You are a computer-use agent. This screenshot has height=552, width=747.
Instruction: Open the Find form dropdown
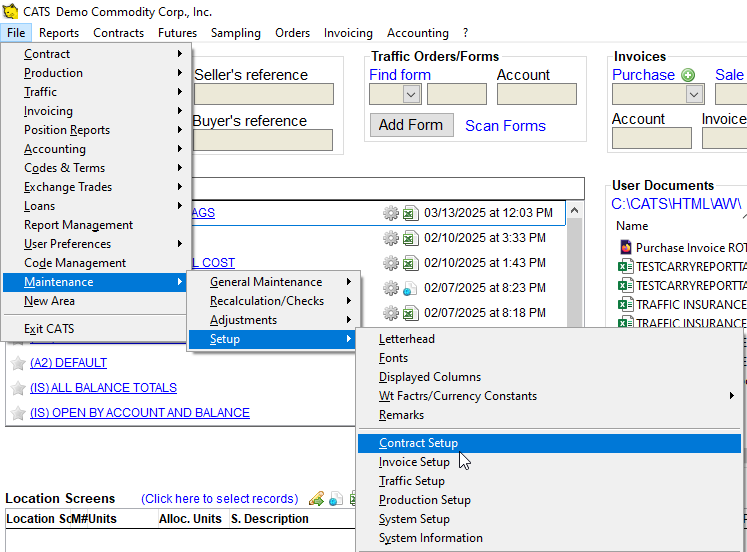click(411, 94)
